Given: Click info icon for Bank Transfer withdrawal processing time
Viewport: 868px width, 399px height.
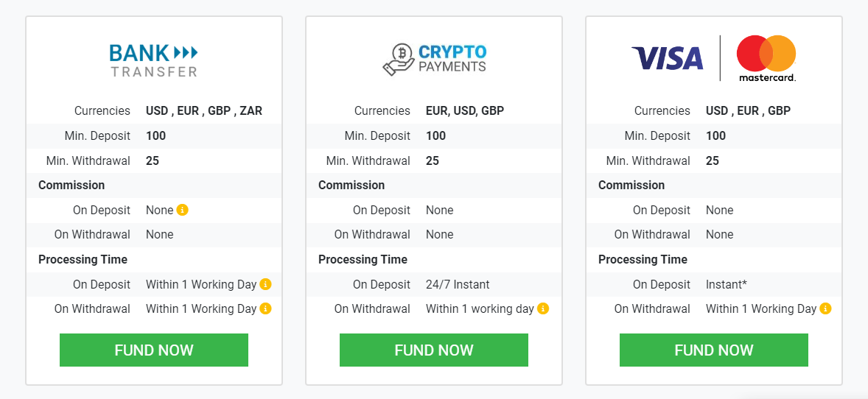Looking at the screenshot, I should coord(266,308).
